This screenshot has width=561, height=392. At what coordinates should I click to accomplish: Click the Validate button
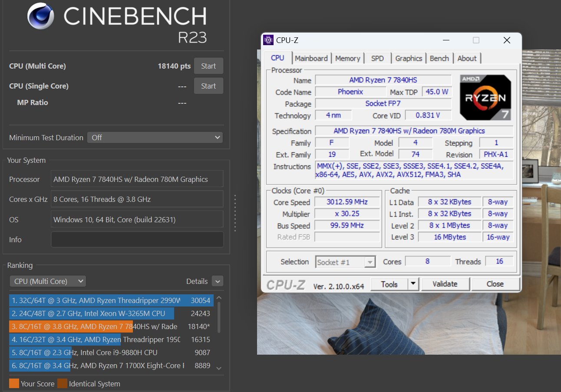click(445, 284)
